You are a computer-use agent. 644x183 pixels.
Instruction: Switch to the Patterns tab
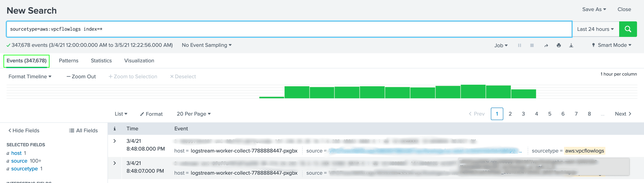coord(69,61)
